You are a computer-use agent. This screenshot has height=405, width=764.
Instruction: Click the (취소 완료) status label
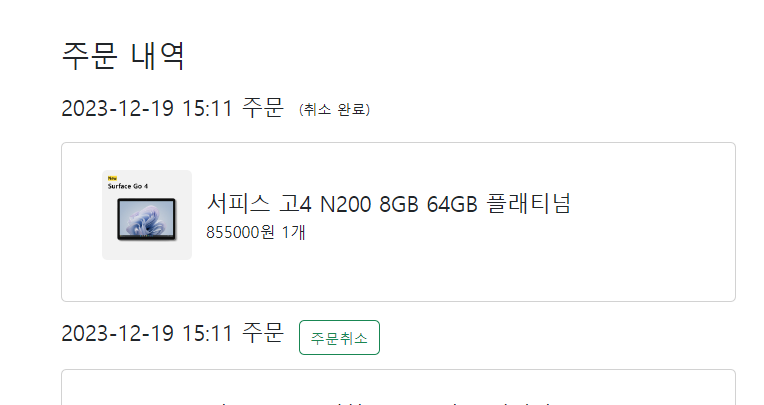pyautogui.click(x=335, y=109)
